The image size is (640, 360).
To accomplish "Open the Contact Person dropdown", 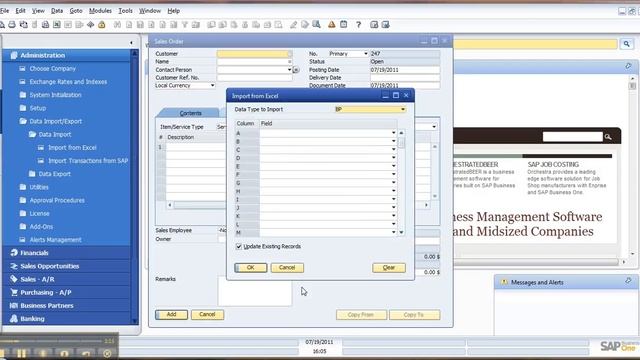I will pyautogui.click(x=289, y=70).
